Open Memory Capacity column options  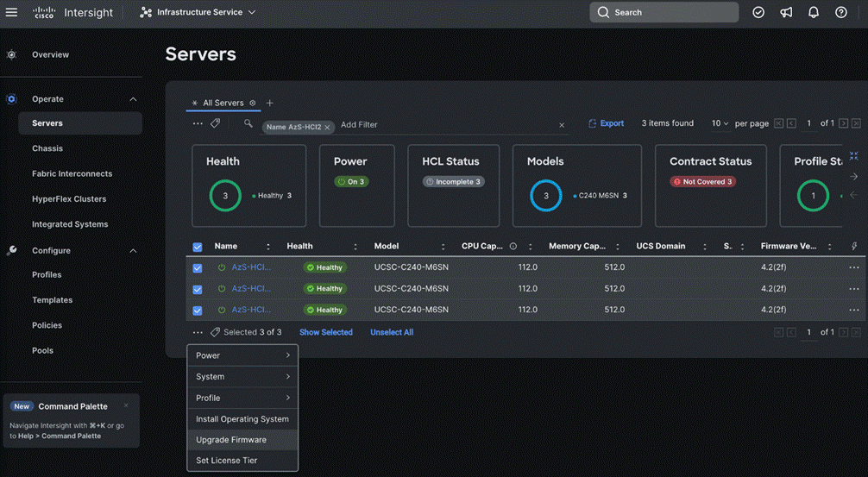618,247
